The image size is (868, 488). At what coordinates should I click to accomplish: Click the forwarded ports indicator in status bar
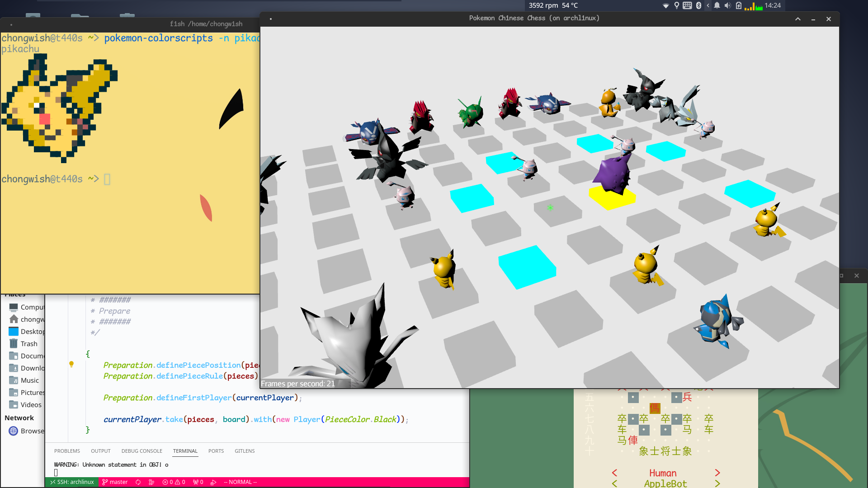point(198,482)
